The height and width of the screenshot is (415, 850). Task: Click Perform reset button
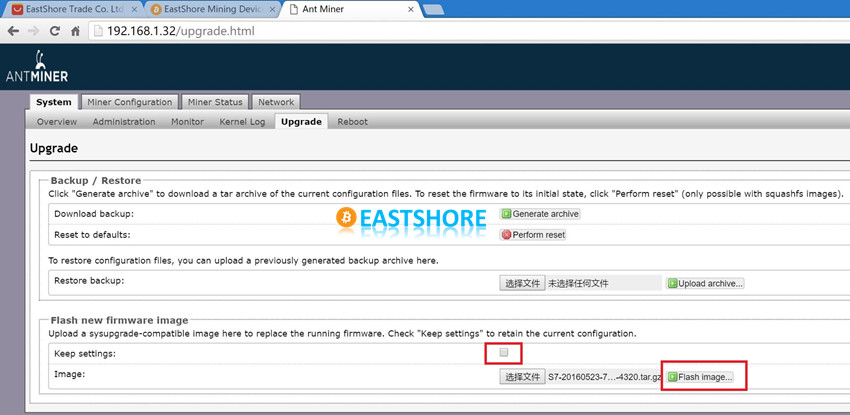533,235
